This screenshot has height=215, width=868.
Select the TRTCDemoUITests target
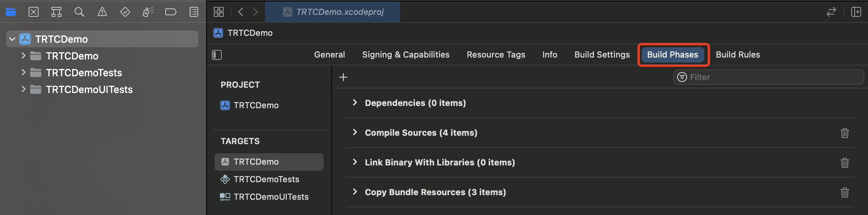tap(271, 197)
